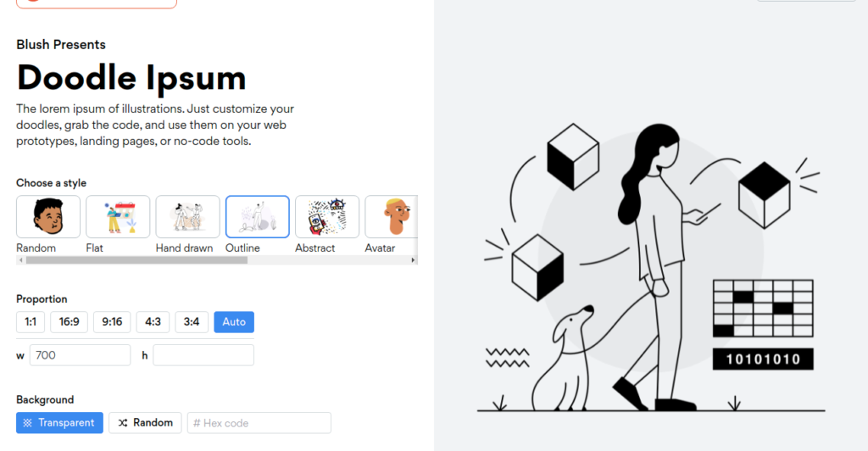The height and width of the screenshot is (451, 868).
Task: Click the width input showing 700
Action: 81,355
